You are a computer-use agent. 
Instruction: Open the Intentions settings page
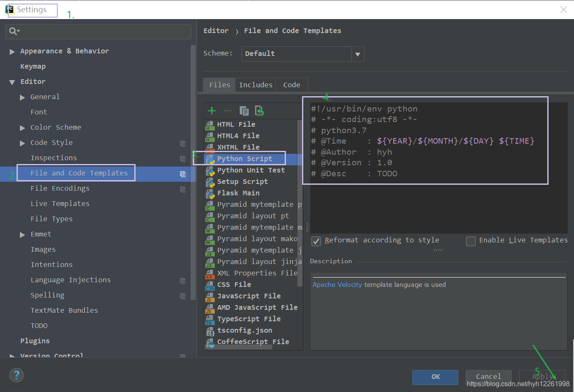(52, 264)
